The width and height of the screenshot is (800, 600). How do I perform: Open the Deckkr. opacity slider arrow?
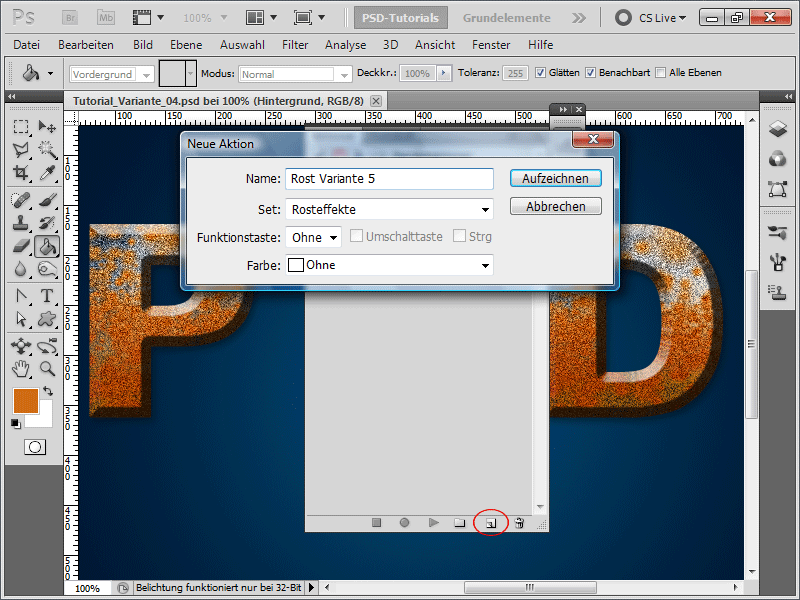[x=444, y=73]
